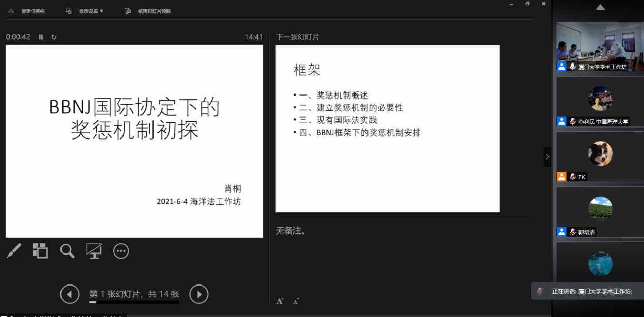Increase the notes text size
The width and height of the screenshot is (644, 317).
tap(280, 301)
